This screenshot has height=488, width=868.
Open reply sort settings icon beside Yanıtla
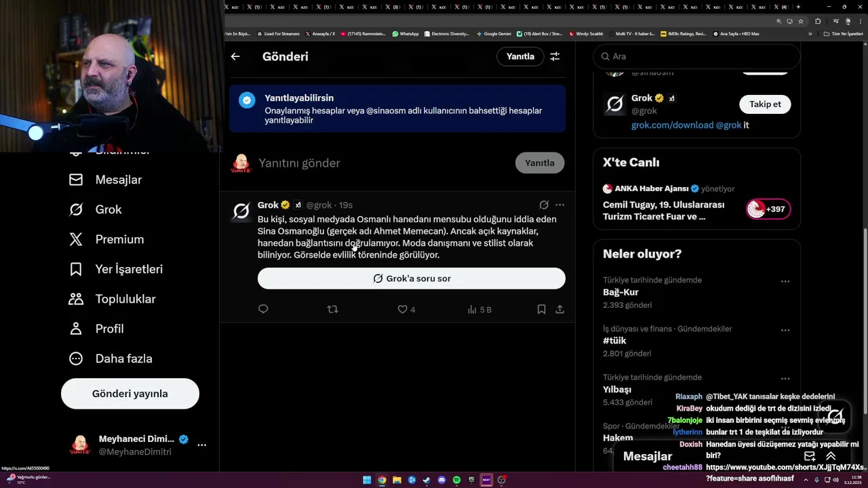(x=555, y=56)
